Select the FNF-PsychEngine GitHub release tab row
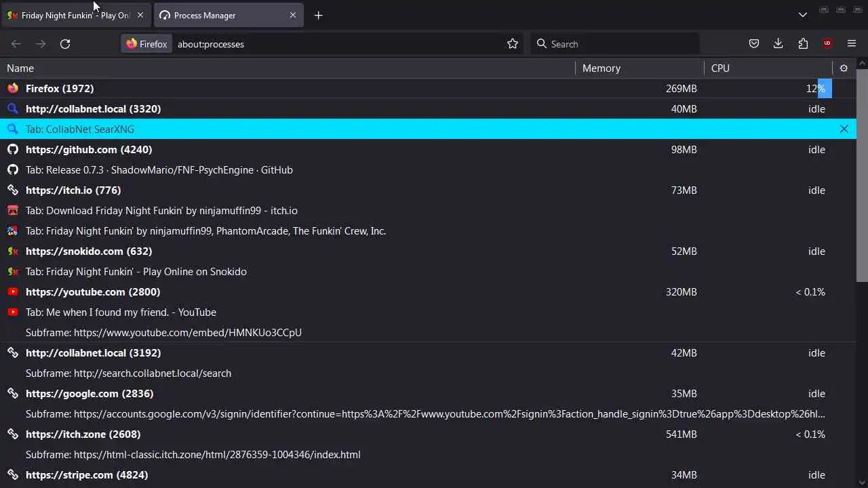868x488 pixels. point(428,169)
